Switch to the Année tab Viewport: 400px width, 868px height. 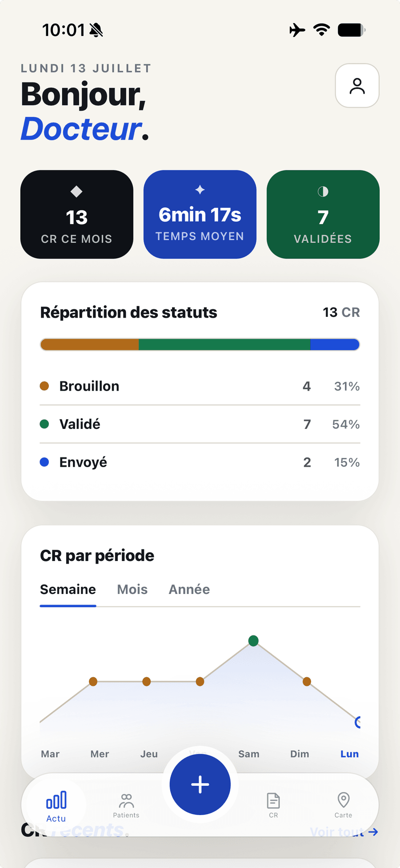point(189,589)
